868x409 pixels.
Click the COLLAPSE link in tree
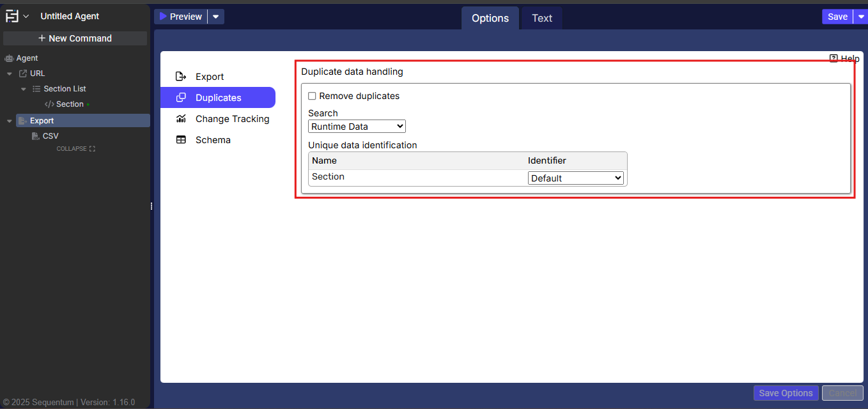(x=75, y=149)
